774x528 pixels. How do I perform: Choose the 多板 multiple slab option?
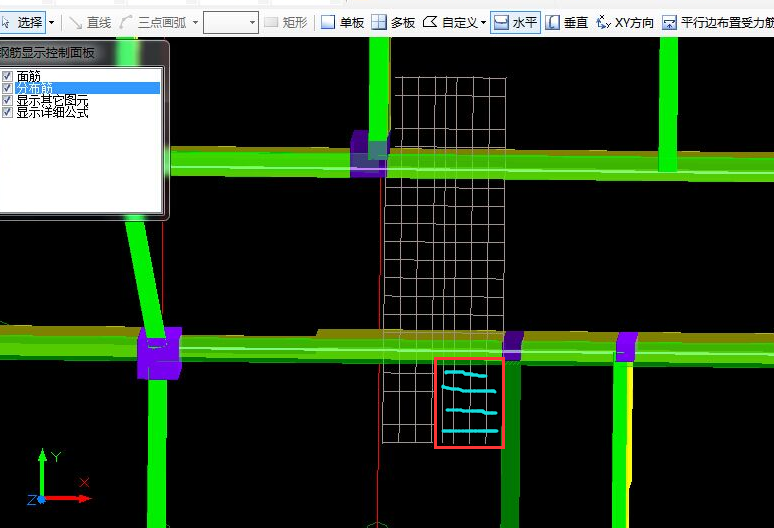point(393,23)
